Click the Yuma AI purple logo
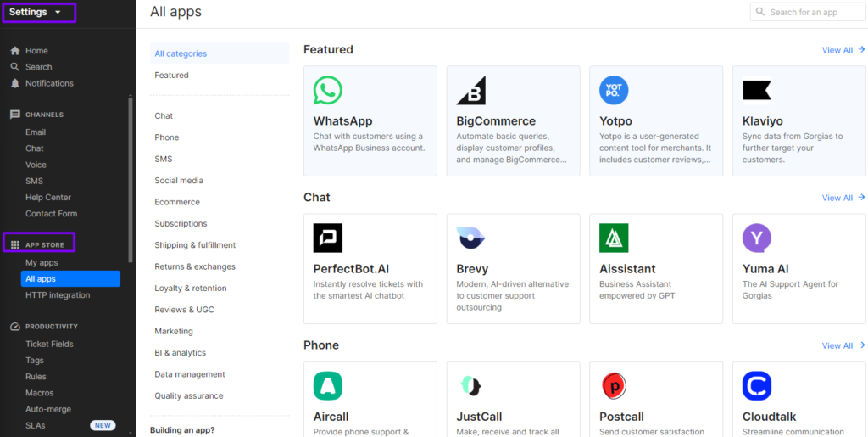 pyautogui.click(x=757, y=238)
